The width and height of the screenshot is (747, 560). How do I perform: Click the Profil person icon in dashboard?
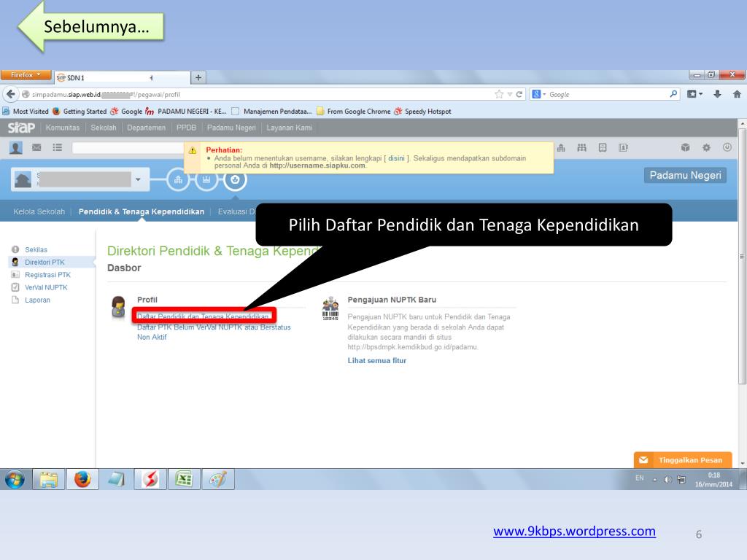click(x=118, y=307)
